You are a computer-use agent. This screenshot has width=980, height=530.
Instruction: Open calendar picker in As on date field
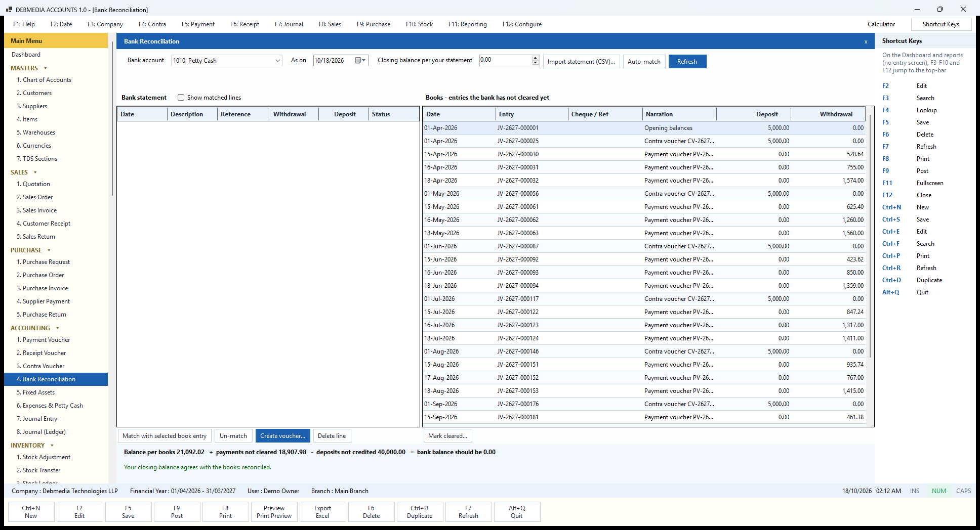pos(360,61)
